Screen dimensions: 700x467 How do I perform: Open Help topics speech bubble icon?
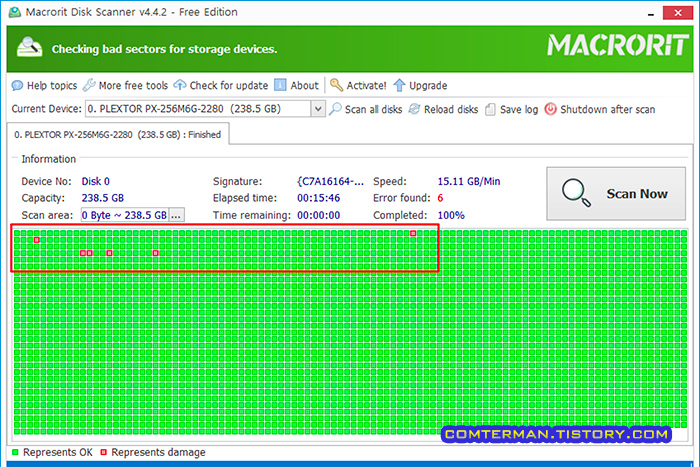point(17,85)
